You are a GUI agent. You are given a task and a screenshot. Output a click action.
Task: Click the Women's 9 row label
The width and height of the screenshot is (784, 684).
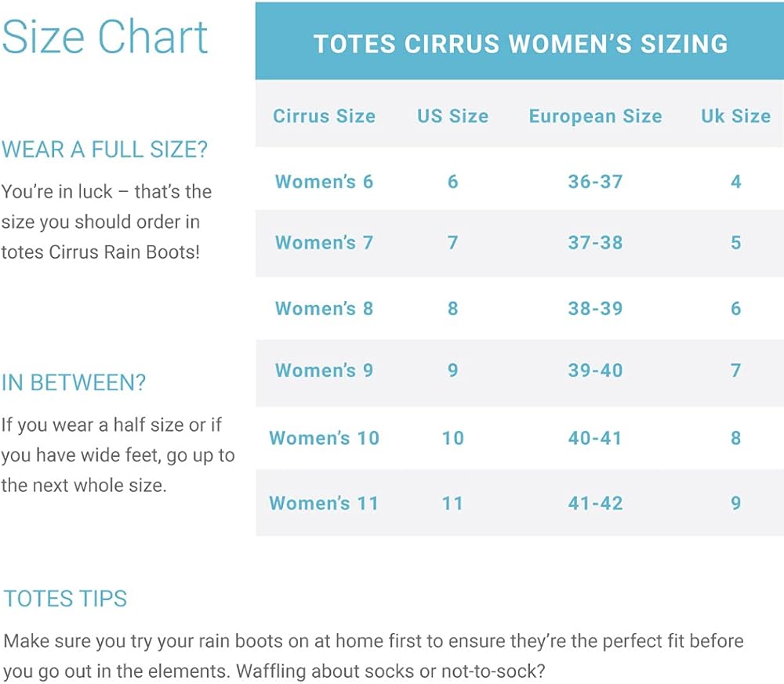[x=324, y=370]
